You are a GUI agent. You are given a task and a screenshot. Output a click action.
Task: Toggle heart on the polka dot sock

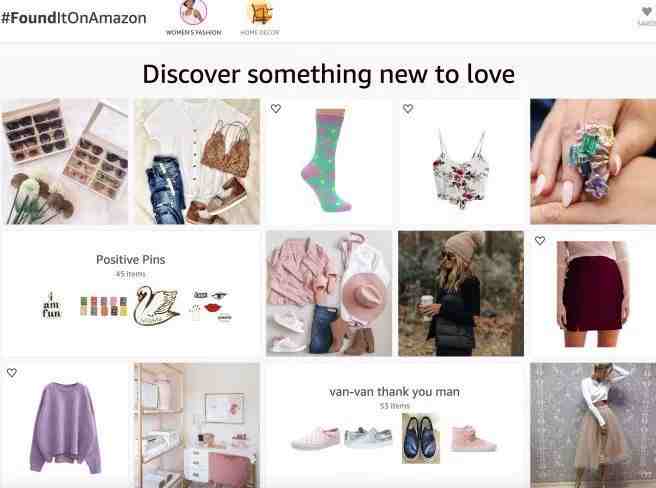[x=276, y=108]
